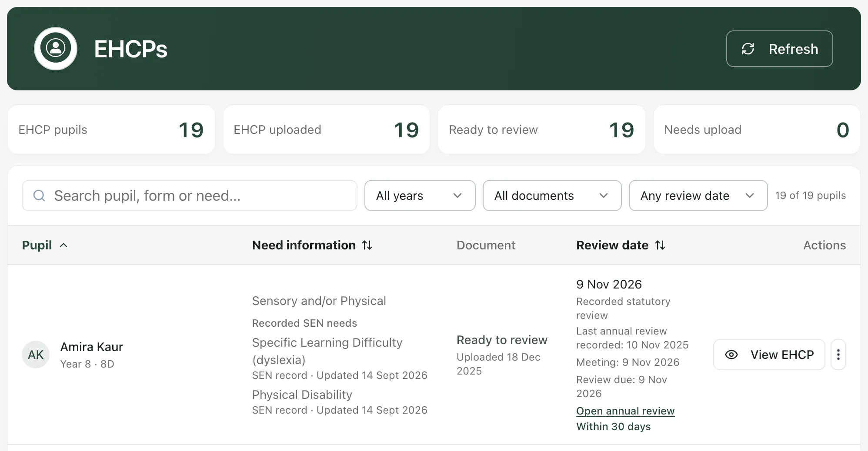Screen dimensions: 868x451
Task: Click Last annual review recorded: 10 Nov 2025
Action: click(x=632, y=338)
